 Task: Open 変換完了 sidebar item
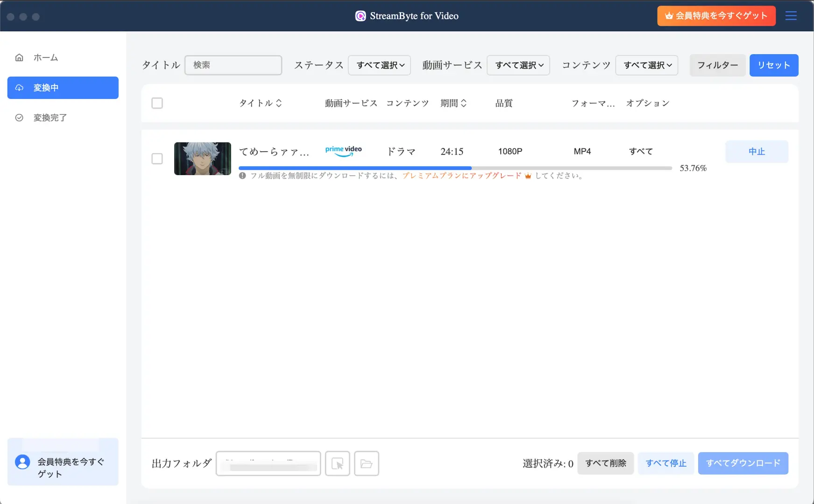[63, 118]
